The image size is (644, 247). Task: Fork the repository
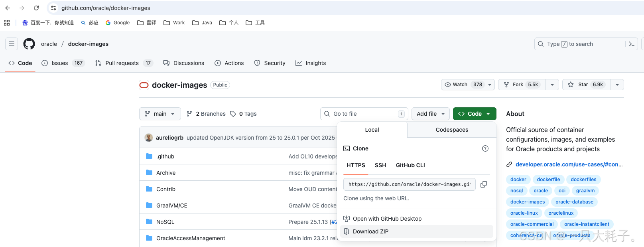[x=522, y=85]
